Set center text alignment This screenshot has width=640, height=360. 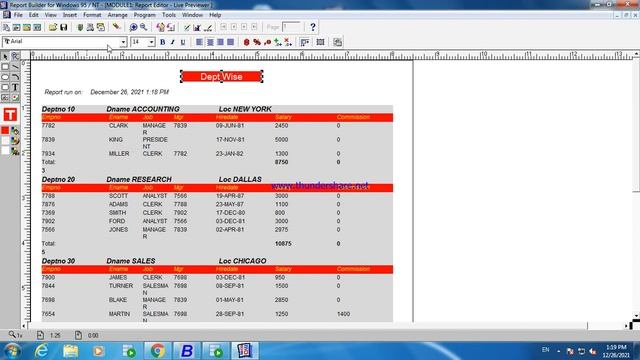(210, 42)
